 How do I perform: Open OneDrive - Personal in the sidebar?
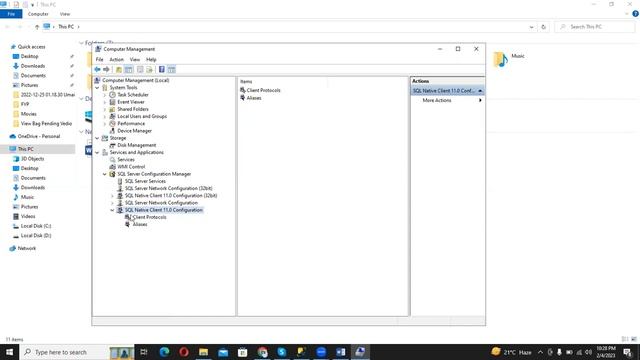tap(39, 136)
